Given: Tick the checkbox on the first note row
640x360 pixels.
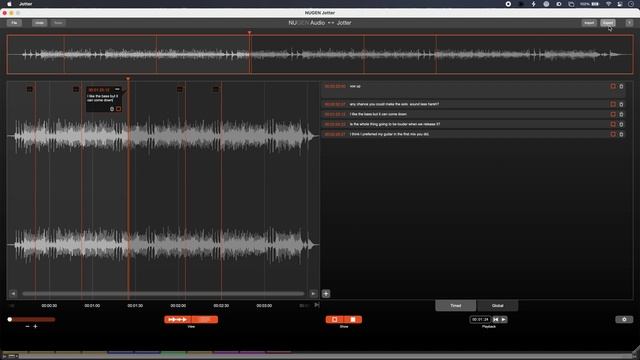Looking at the screenshot, I should click(613, 86).
